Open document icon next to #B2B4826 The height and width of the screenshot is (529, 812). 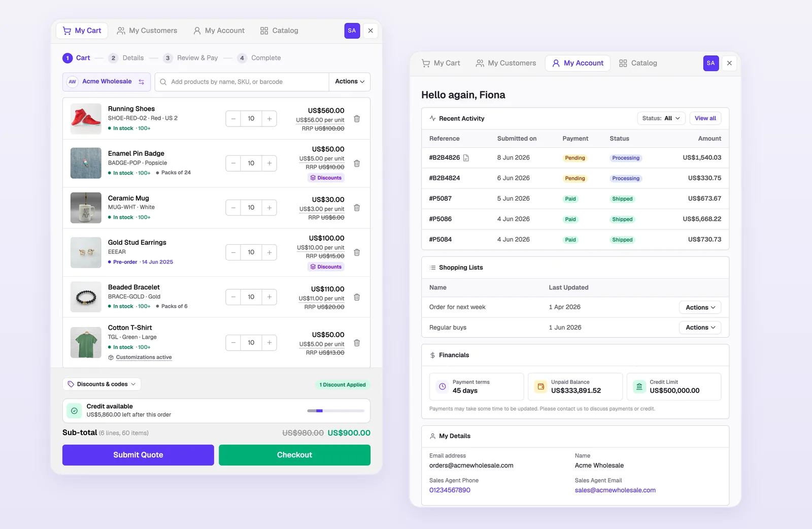466,158
